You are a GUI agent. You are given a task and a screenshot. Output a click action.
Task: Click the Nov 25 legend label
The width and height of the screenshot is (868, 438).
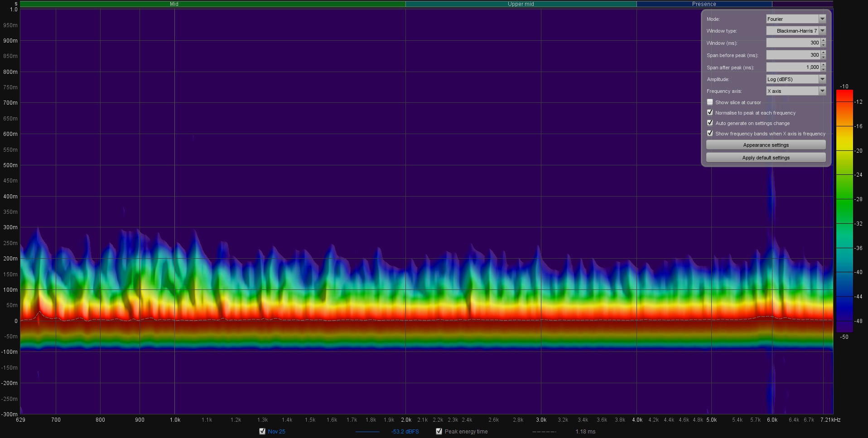point(277,432)
